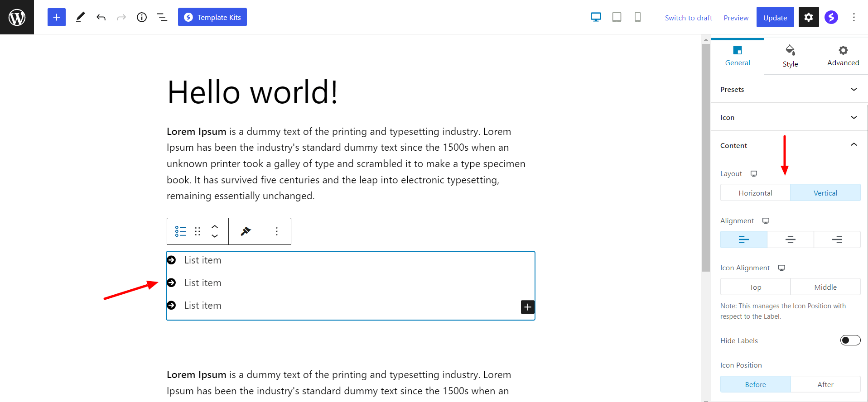Click the copy style brush icon
This screenshot has height=402, width=868.
pyautogui.click(x=246, y=231)
